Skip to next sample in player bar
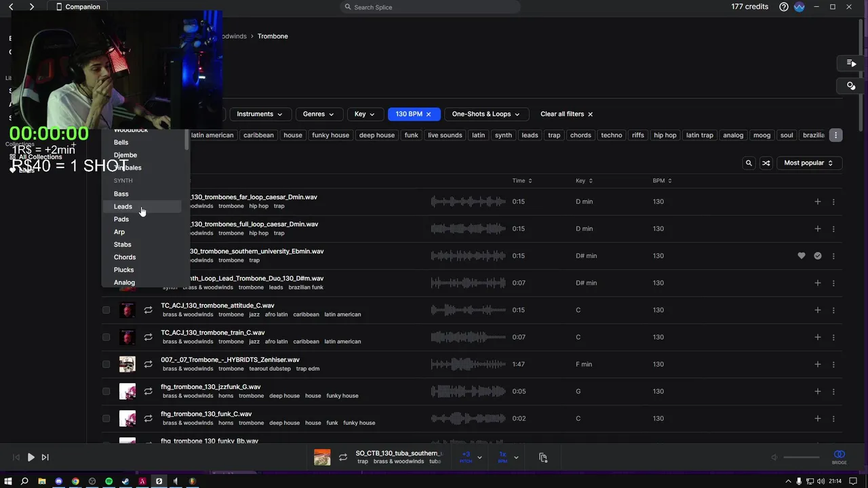Viewport: 868px width, 488px height. 45,457
